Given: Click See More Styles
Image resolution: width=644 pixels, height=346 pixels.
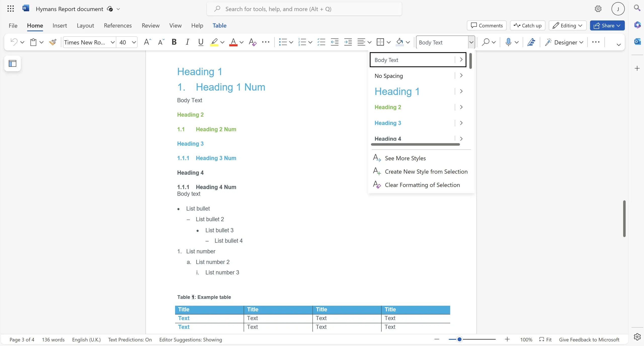Looking at the screenshot, I should tap(405, 158).
